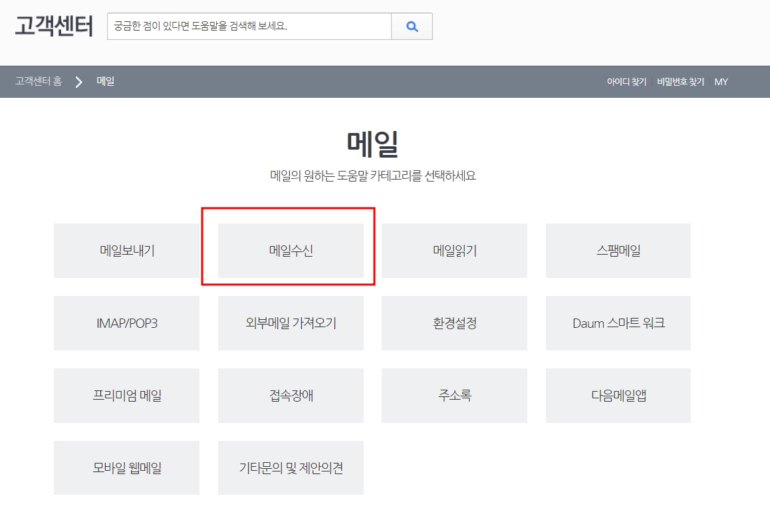Viewport: 770px width, 532px height.
Task: Click the help search input field
Action: (249, 26)
